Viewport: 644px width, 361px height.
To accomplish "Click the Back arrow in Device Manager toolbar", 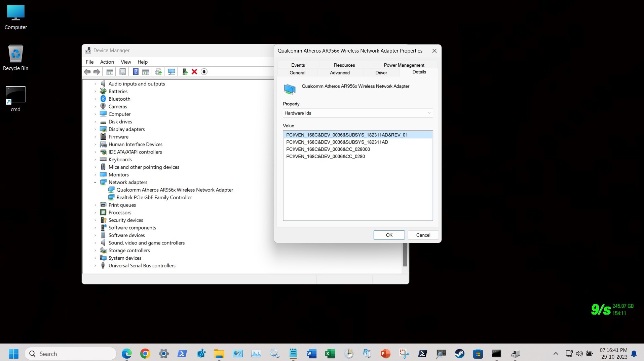I will 87,72.
